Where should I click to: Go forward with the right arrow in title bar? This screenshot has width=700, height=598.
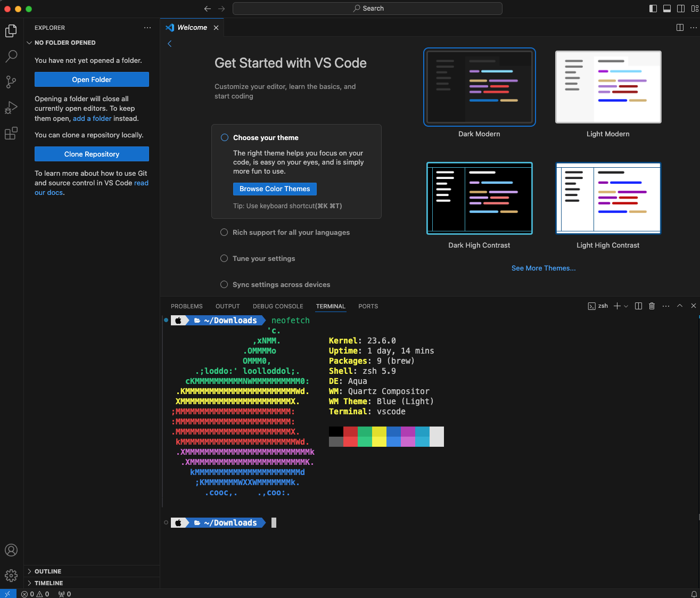(221, 9)
